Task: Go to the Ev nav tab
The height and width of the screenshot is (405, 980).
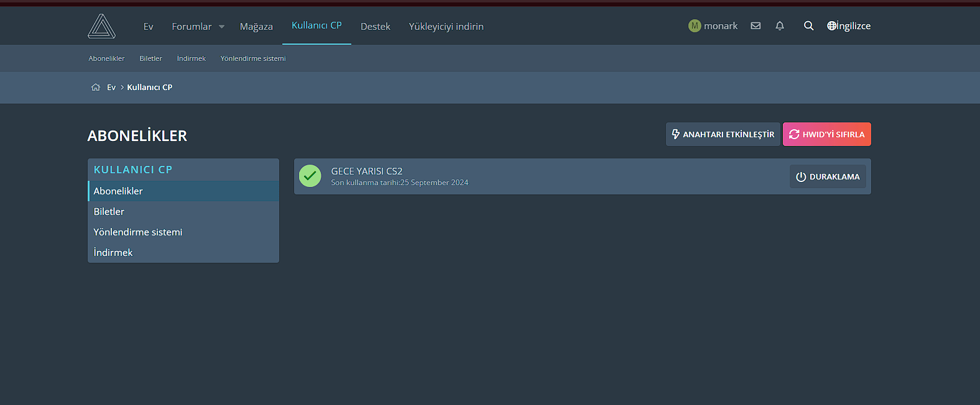Action: (148, 27)
